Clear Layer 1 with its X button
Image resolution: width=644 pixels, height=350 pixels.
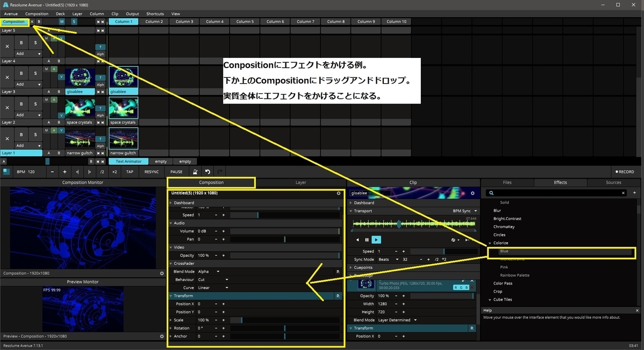[7, 138]
